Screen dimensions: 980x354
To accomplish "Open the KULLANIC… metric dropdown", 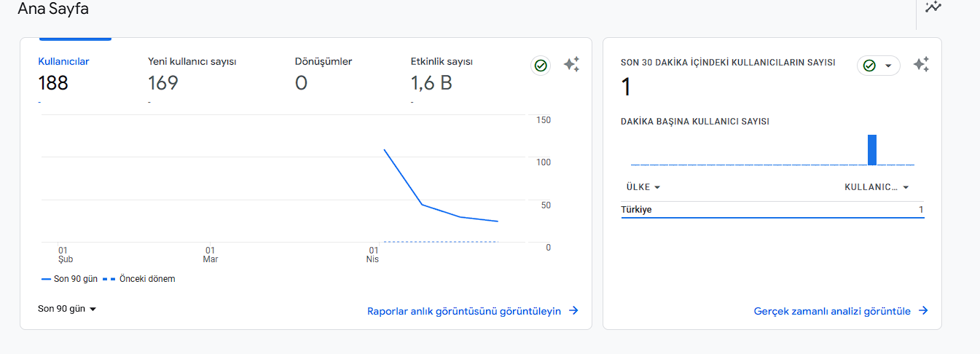I will [877, 187].
